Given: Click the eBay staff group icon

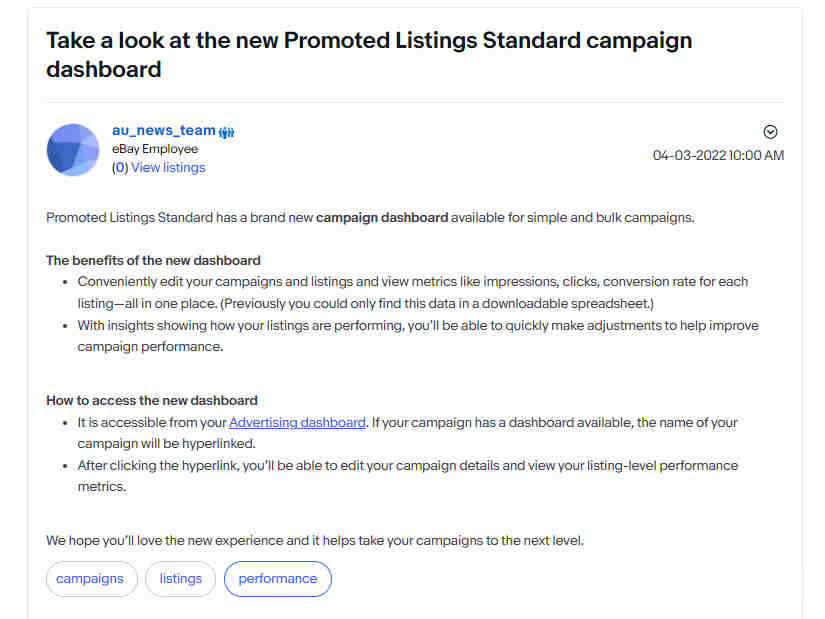Looking at the screenshot, I should pyautogui.click(x=227, y=132).
